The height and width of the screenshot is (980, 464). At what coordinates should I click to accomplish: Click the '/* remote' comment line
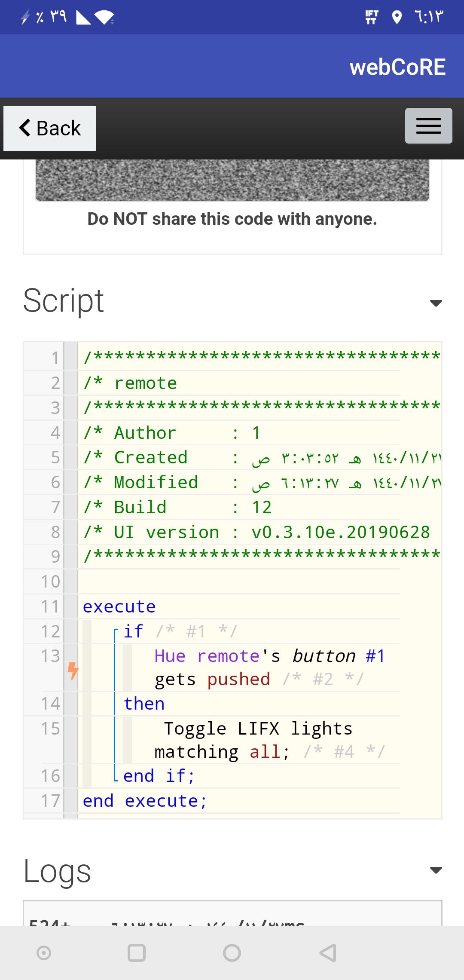[x=130, y=383]
